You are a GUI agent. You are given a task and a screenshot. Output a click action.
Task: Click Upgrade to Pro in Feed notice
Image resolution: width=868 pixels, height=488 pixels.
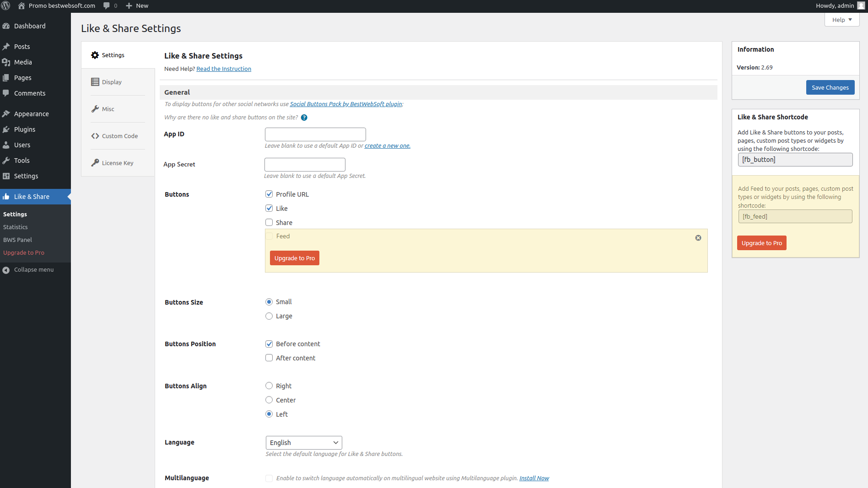click(295, 258)
